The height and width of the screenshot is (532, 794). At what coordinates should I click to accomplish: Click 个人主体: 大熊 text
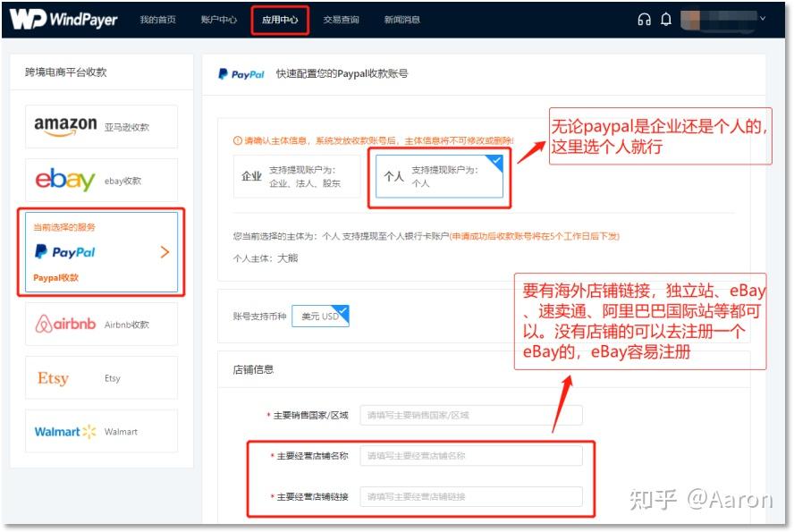[266, 258]
